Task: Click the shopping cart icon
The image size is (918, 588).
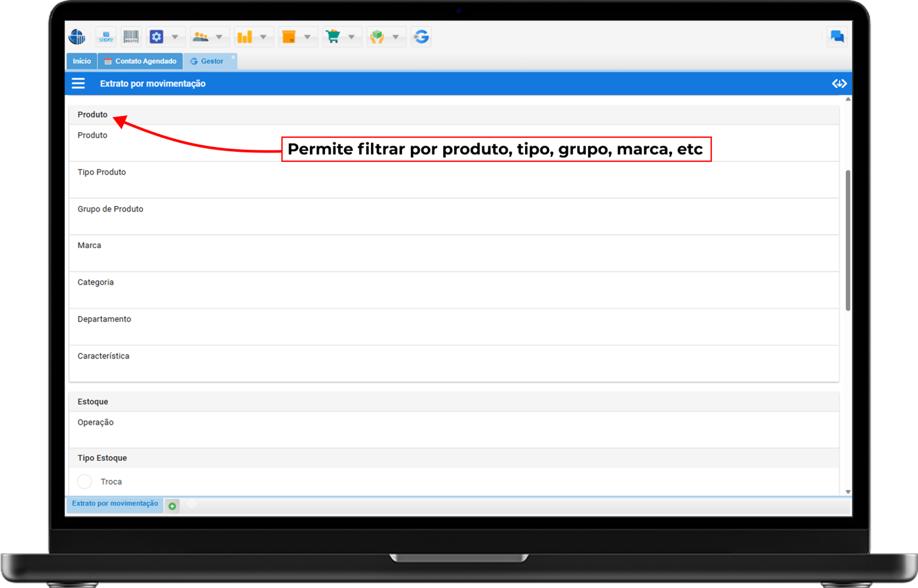Action: (x=333, y=37)
